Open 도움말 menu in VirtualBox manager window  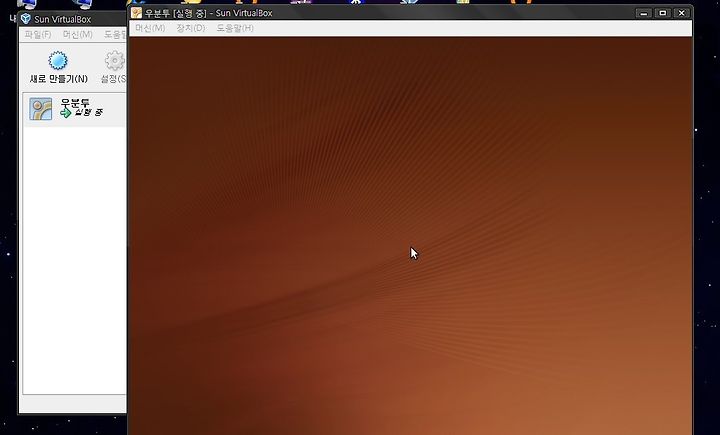coord(115,34)
